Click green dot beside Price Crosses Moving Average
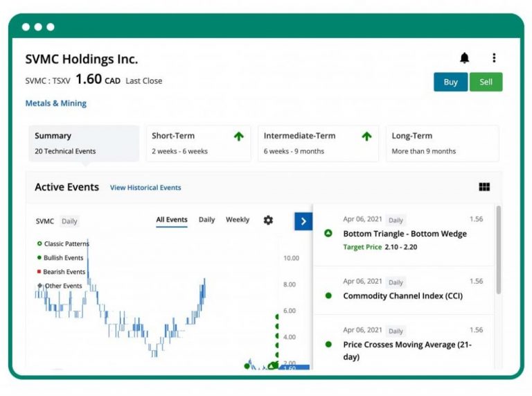Image resolution: width=532 pixels, height=396 pixels. [328, 345]
